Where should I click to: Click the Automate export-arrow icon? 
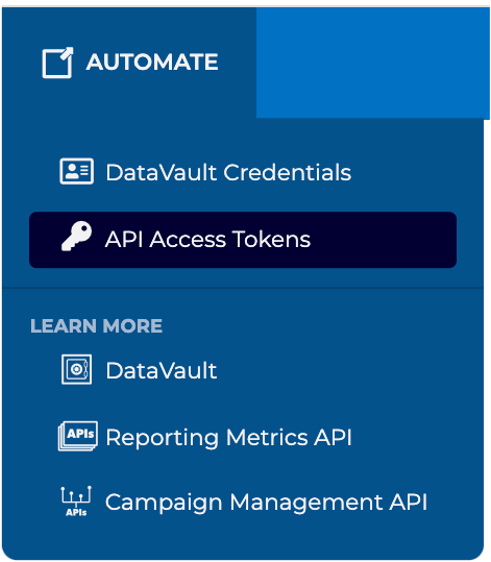tap(58, 63)
